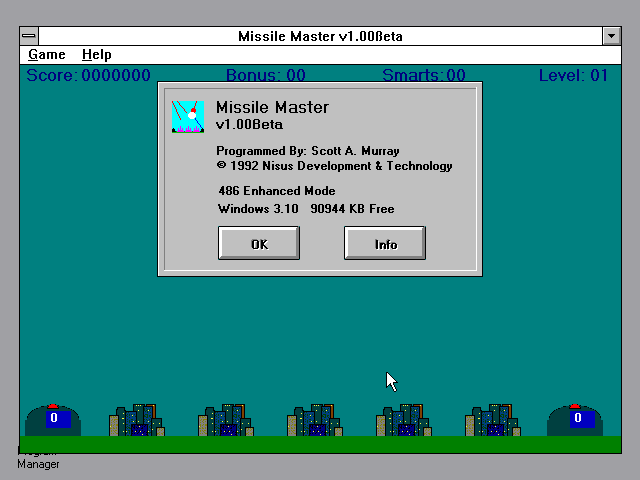Open the Game menu
Viewport: 640px width, 480px height.
tap(46, 55)
